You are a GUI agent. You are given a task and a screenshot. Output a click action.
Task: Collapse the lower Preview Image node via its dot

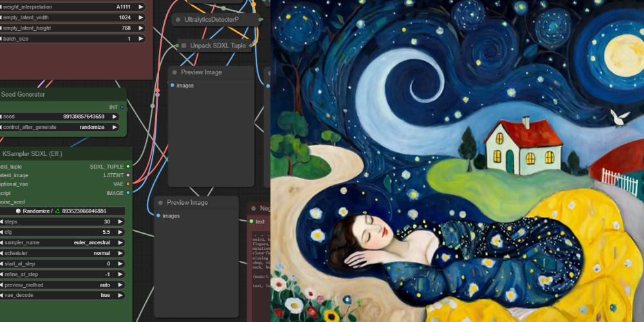pos(160,202)
